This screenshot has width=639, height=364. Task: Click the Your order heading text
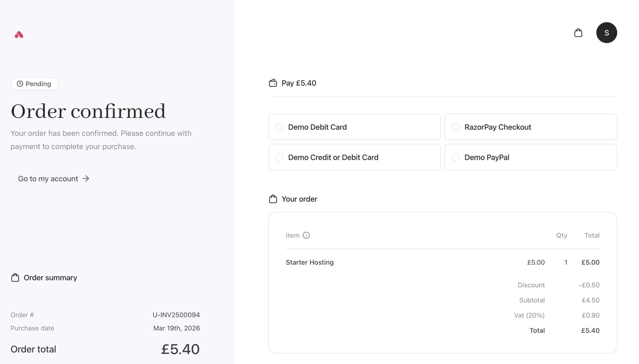click(x=299, y=199)
